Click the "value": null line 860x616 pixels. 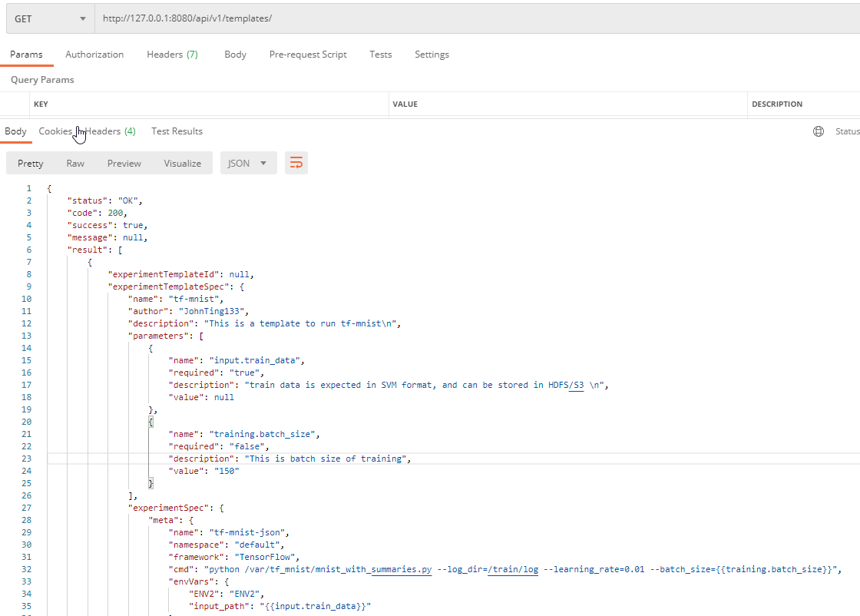[201, 397]
